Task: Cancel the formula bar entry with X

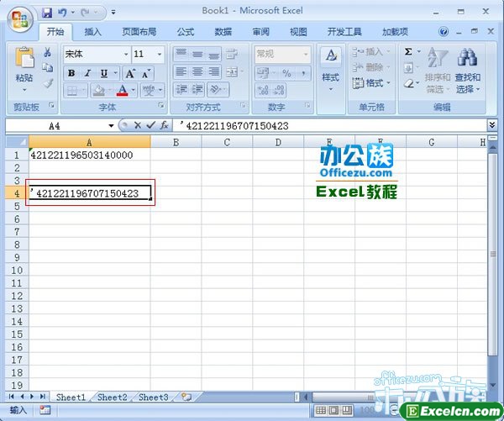Action: [x=138, y=125]
